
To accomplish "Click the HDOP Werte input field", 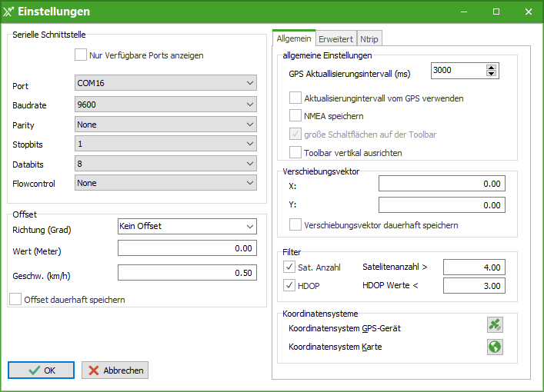I will pos(474,286).
